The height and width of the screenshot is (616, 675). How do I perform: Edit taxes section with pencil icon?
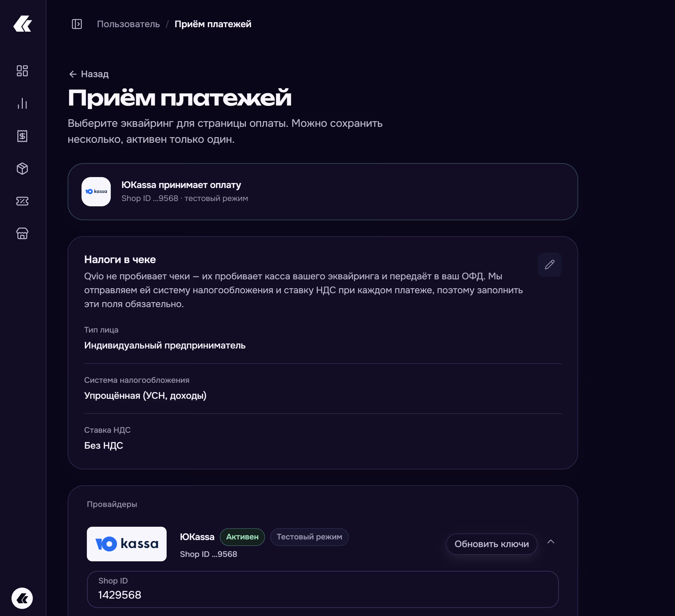coord(549,265)
